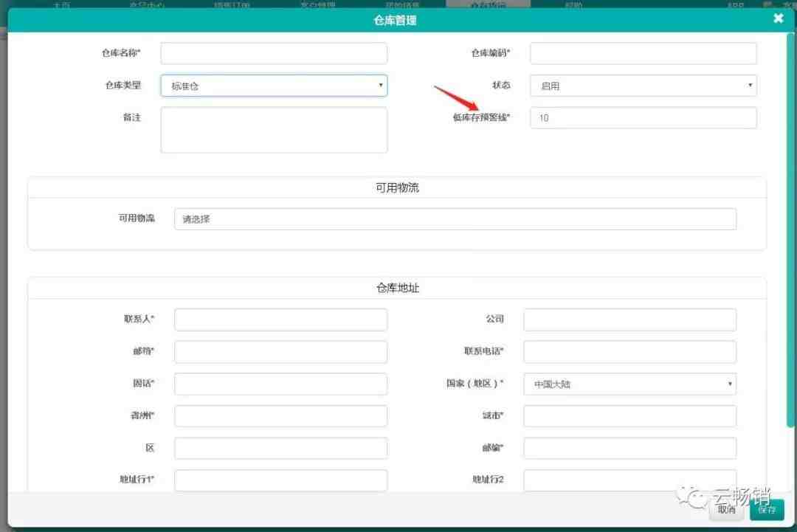Click the 联系人 input field

tap(280, 319)
